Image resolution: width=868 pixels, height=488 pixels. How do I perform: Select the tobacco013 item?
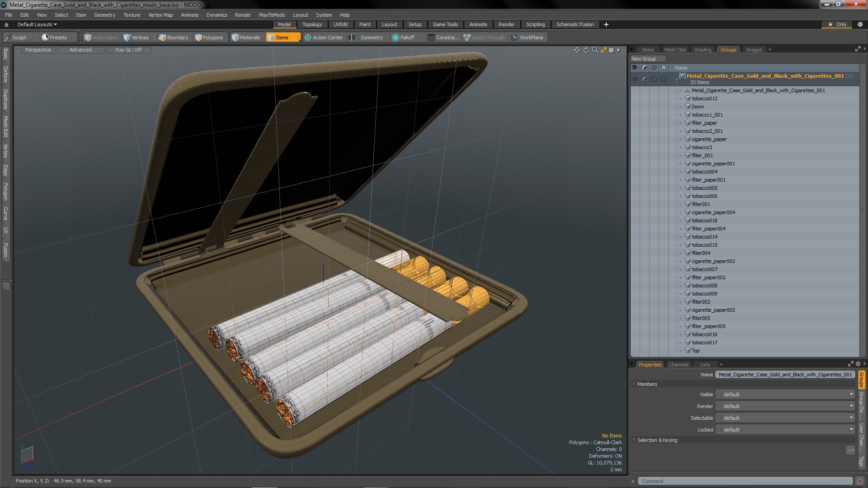[x=704, y=99]
